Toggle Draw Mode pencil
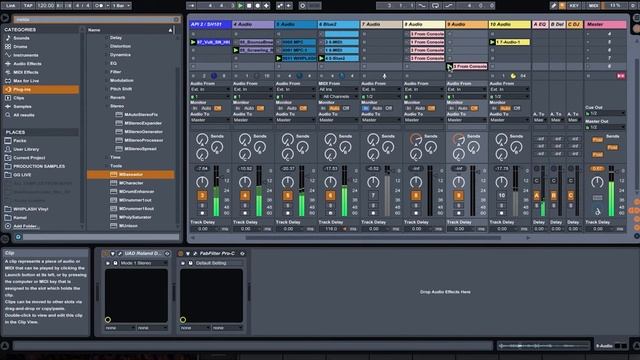Image resolution: width=640 pixels, height=360 pixels. [553, 6]
